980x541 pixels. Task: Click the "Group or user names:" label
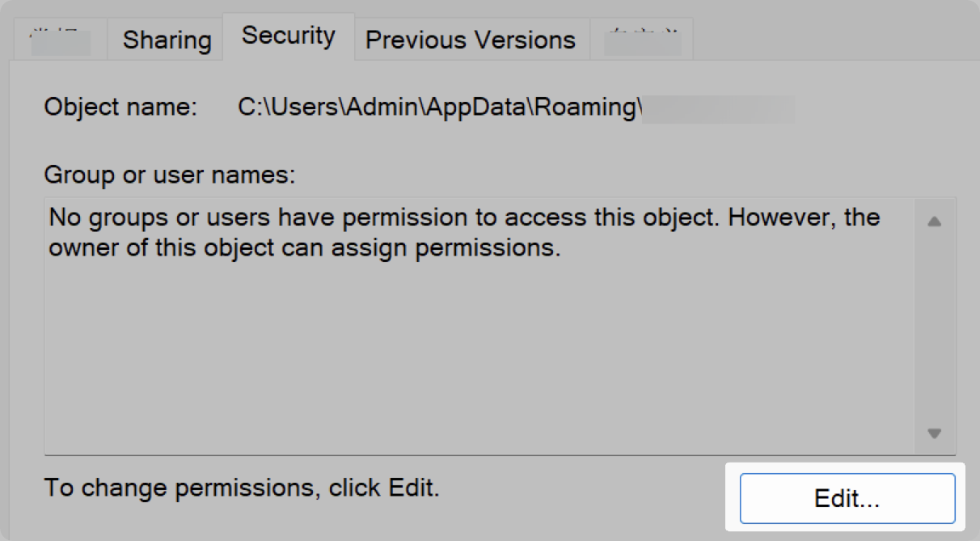click(171, 174)
